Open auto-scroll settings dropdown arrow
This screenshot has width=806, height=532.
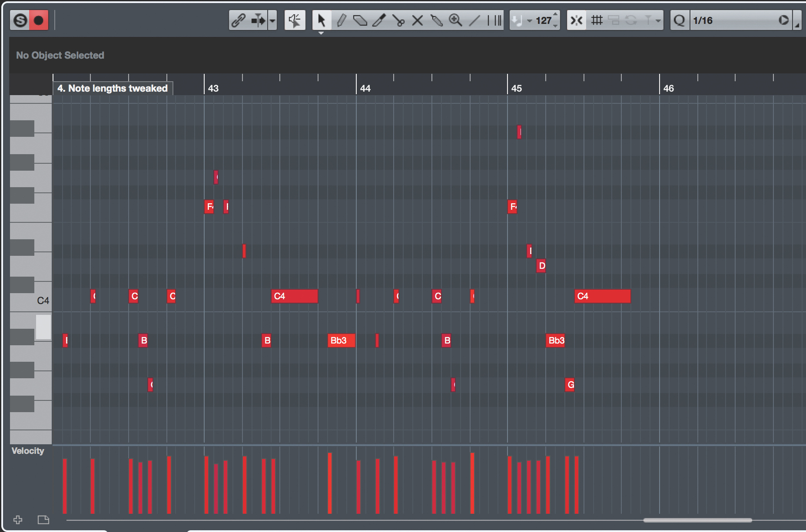click(x=272, y=20)
